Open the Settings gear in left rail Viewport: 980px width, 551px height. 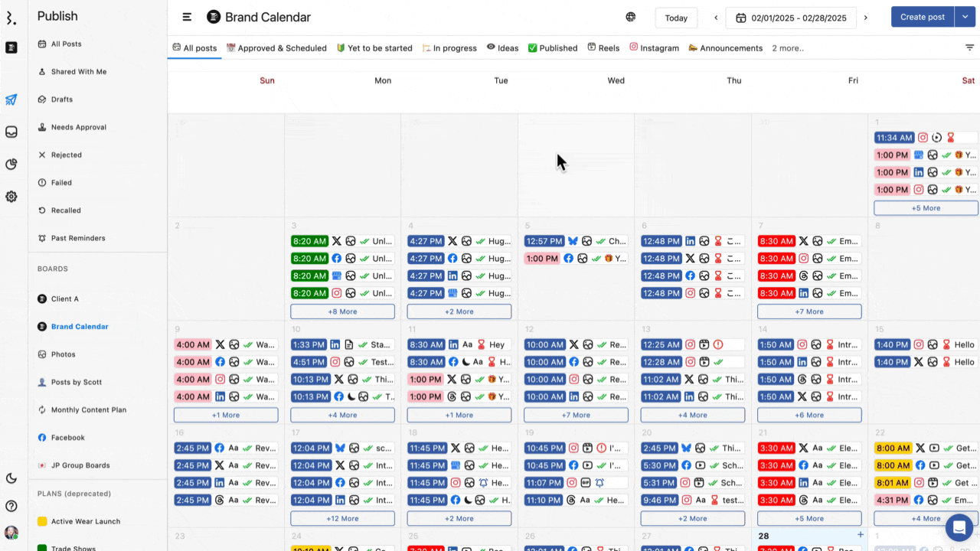point(11,197)
